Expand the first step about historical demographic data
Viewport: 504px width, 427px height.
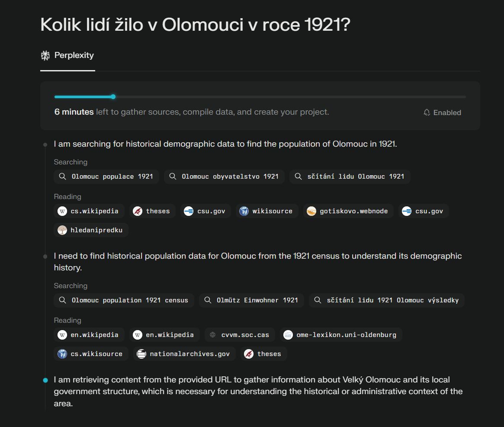pos(225,144)
